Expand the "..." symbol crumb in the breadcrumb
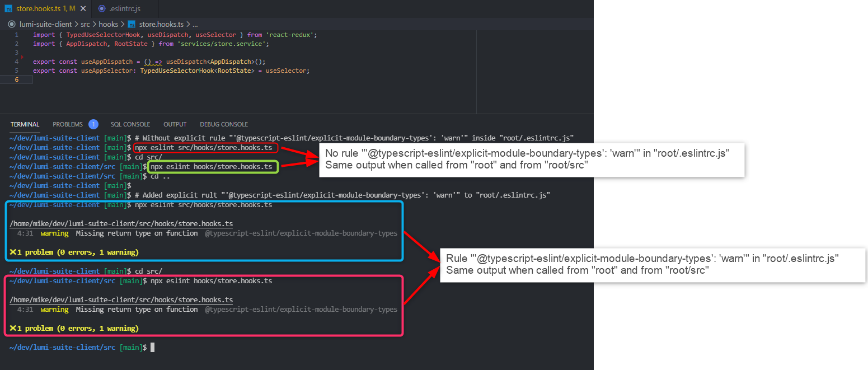 click(195, 24)
